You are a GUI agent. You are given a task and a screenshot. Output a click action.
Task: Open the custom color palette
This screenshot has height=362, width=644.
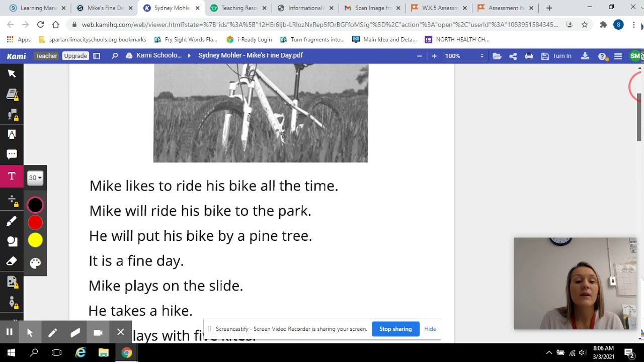pyautogui.click(x=35, y=263)
